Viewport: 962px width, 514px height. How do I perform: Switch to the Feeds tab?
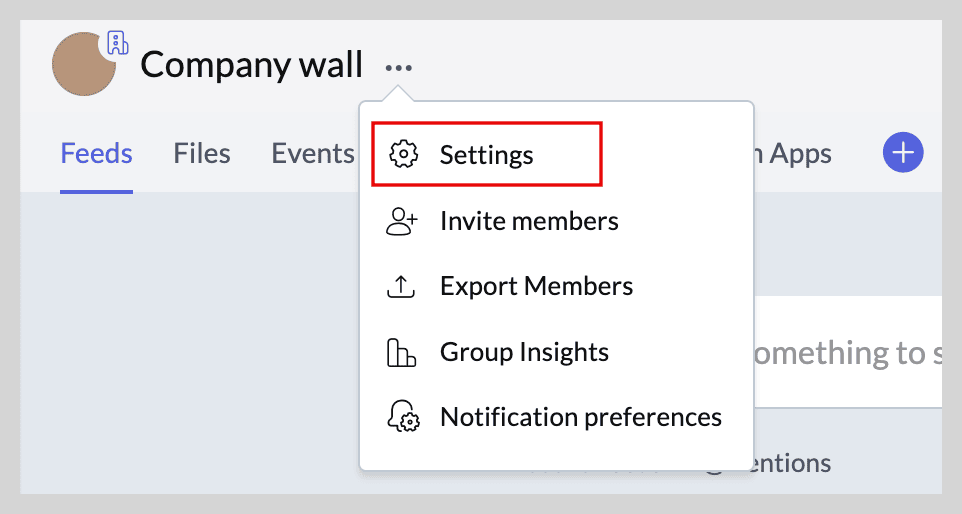point(96,154)
